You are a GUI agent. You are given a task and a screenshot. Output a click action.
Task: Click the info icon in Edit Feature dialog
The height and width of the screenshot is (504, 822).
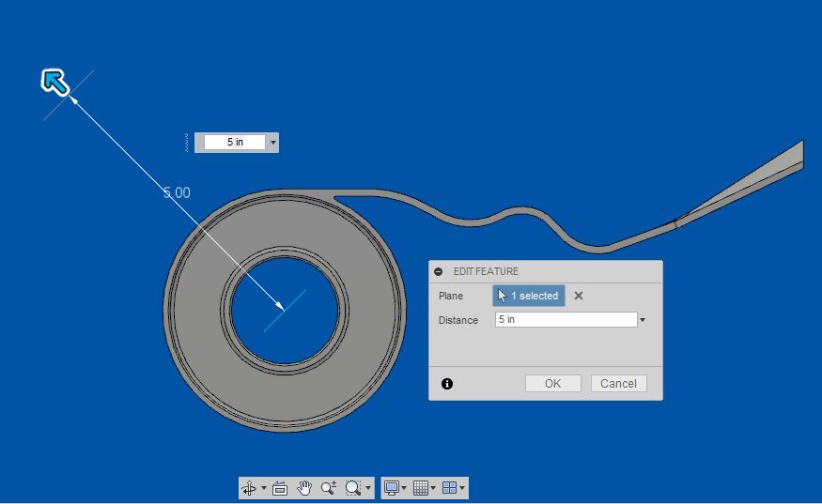[x=446, y=384]
